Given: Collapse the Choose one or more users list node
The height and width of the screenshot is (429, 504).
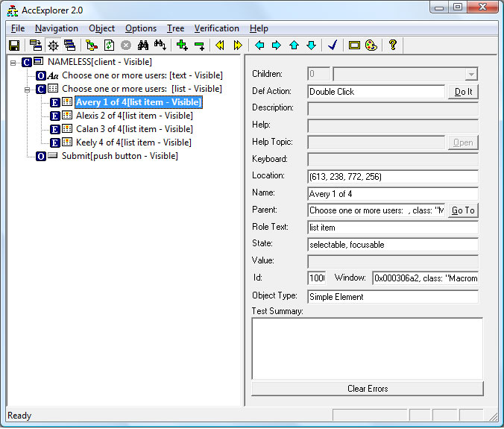Looking at the screenshot, I should 28,90.
